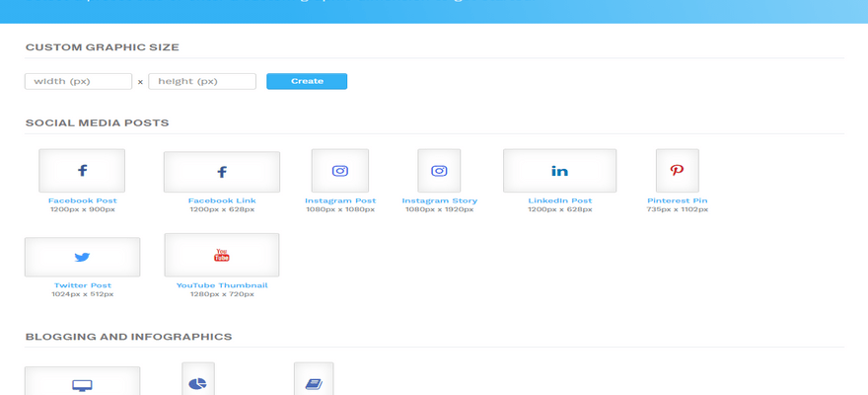
Task: Click the Blogging and Infographics heading
Action: tap(129, 337)
